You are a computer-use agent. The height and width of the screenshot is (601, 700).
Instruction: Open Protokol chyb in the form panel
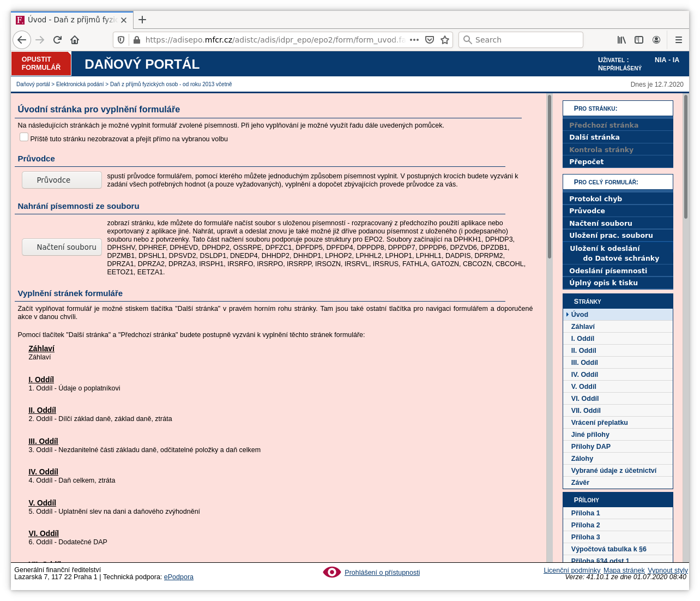point(618,199)
